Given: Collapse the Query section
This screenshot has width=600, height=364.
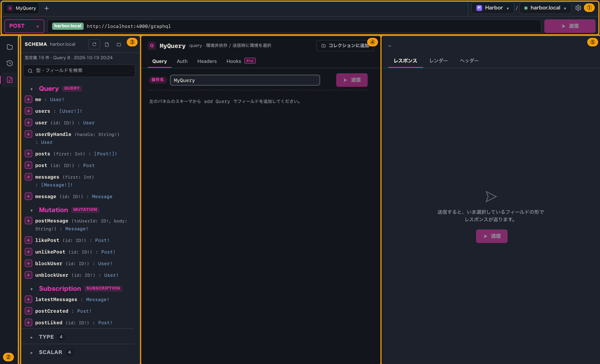Looking at the screenshot, I should coord(31,89).
